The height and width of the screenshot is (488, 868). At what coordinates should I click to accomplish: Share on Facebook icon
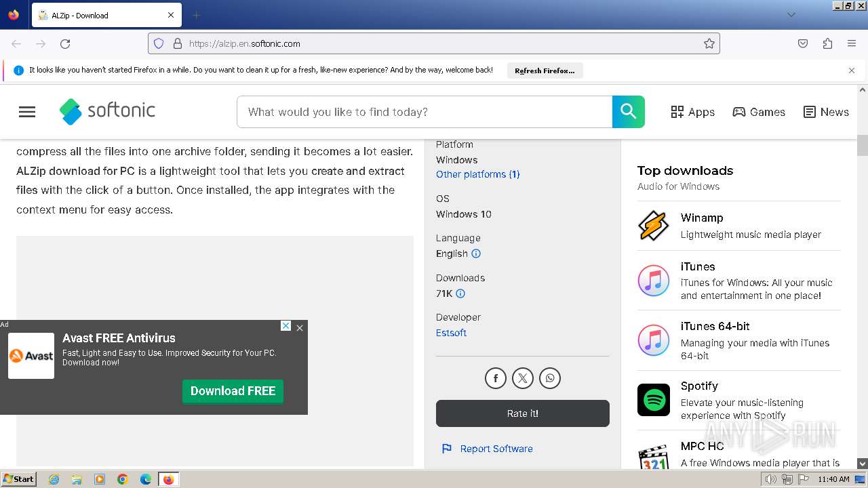(496, 378)
